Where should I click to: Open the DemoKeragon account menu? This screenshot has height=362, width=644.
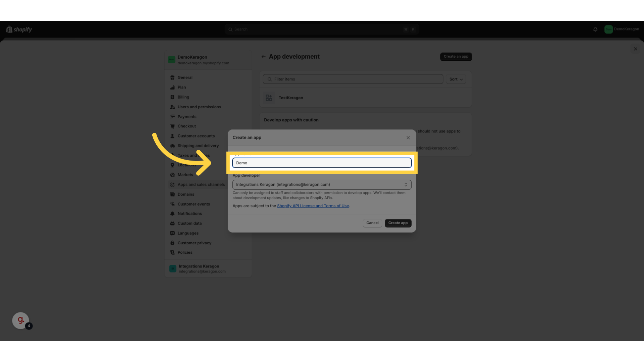pos(622,29)
